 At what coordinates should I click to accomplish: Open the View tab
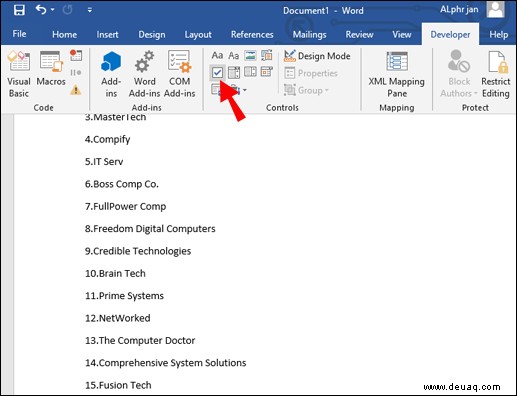click(x=402, y=34)
